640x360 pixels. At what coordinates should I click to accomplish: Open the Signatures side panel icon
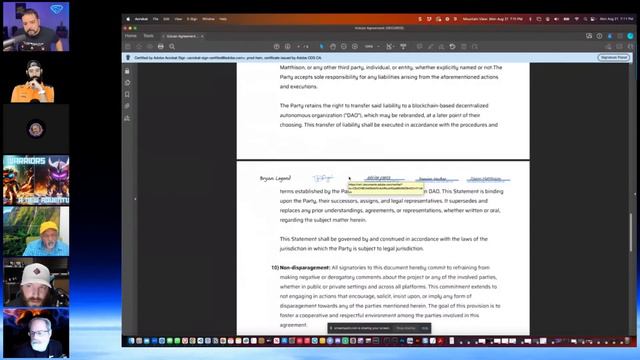tap(127, 118)
